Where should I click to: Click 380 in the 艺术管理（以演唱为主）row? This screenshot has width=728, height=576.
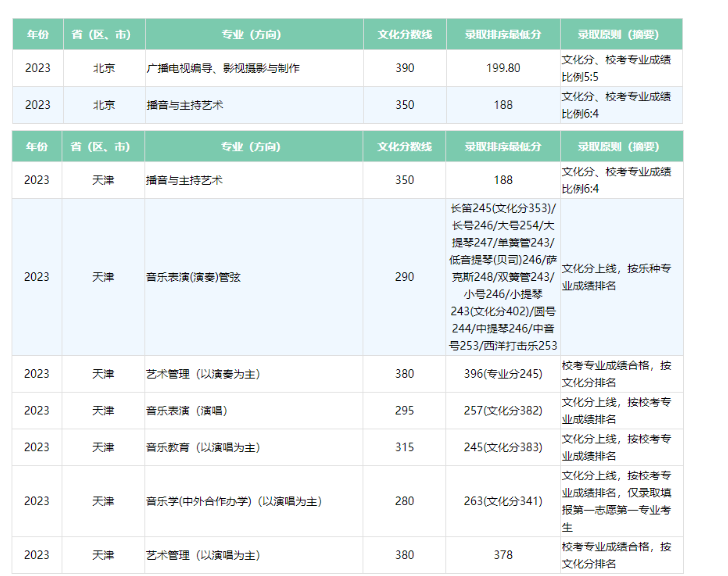[x=404, y=555]
